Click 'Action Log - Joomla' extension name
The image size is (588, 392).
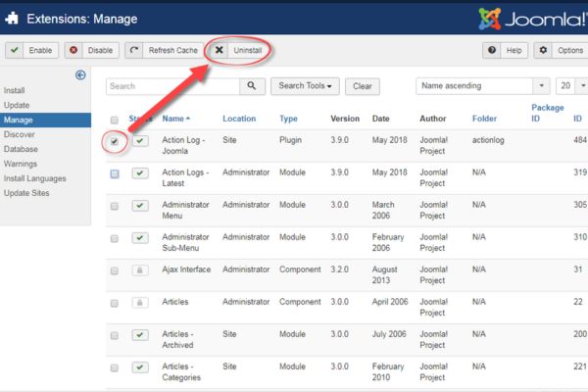[183, 145]
